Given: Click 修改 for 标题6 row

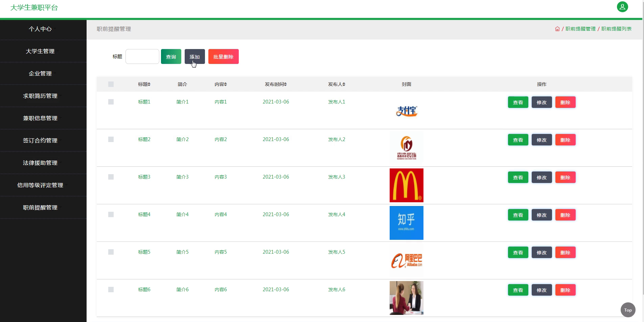Looking at the screenshot, I should [542, 290].
